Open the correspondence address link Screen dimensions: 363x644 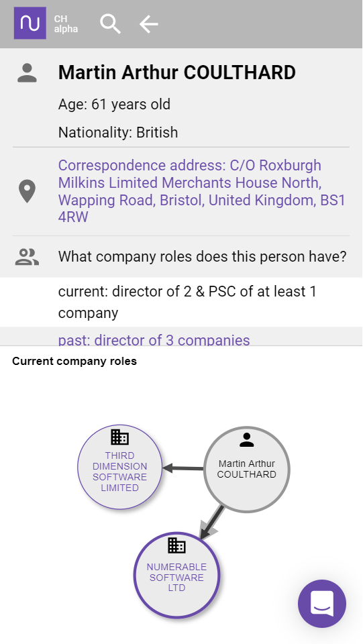click(201, 191)
